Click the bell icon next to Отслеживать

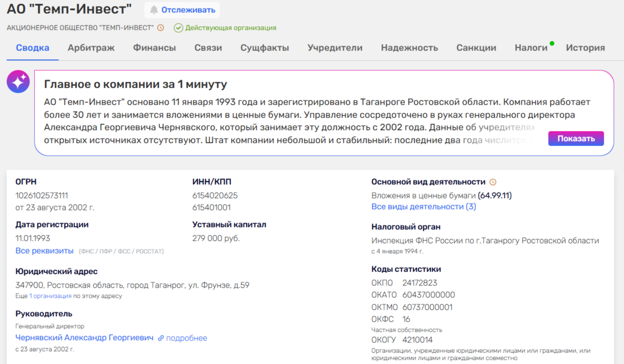pyautogui.click(x=154, y=10)
